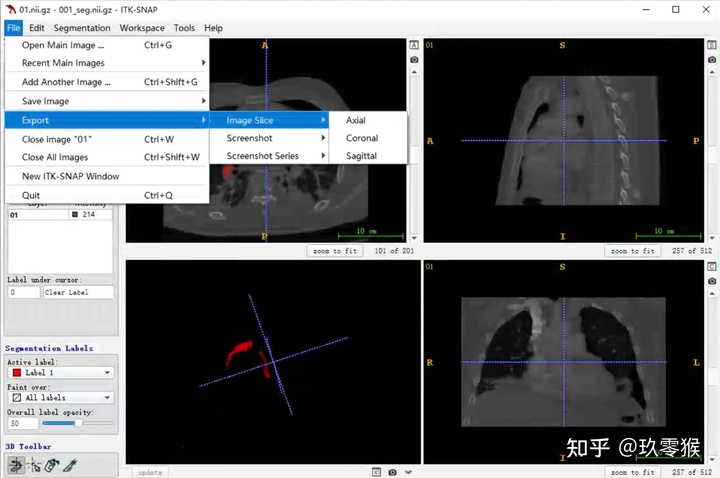Select the 3D spray paint tool icon

51,465
